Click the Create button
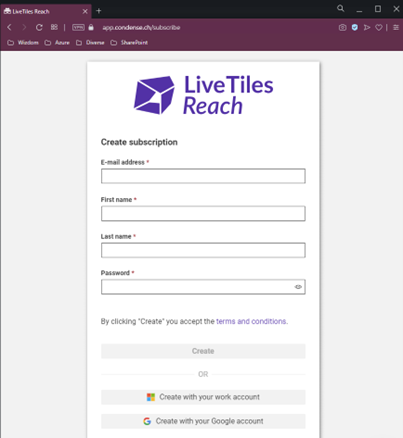 pyautogui.click(x=203, y=351)
